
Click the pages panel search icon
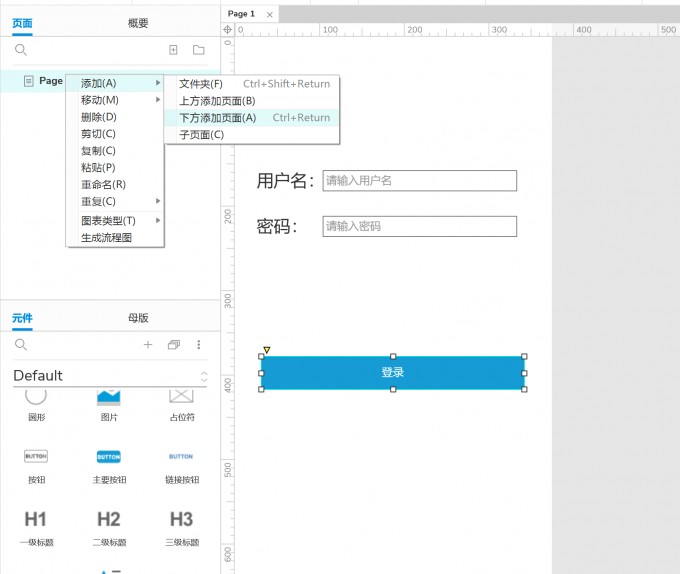[21, 50]
